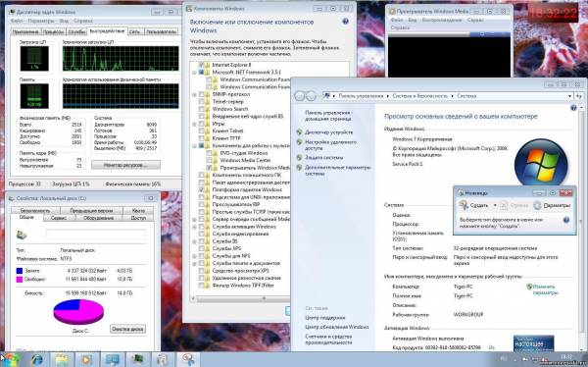The image size is (588, 367).
Task: Collapse the Microsoft .NET Framework 3.5.1 node
Action: 195,72
